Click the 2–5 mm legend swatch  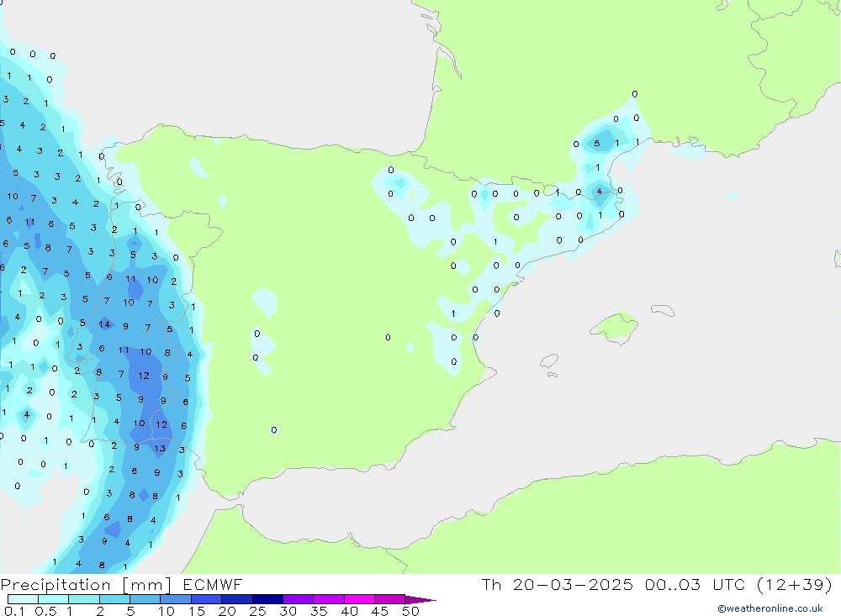click(x=114, y=599)
